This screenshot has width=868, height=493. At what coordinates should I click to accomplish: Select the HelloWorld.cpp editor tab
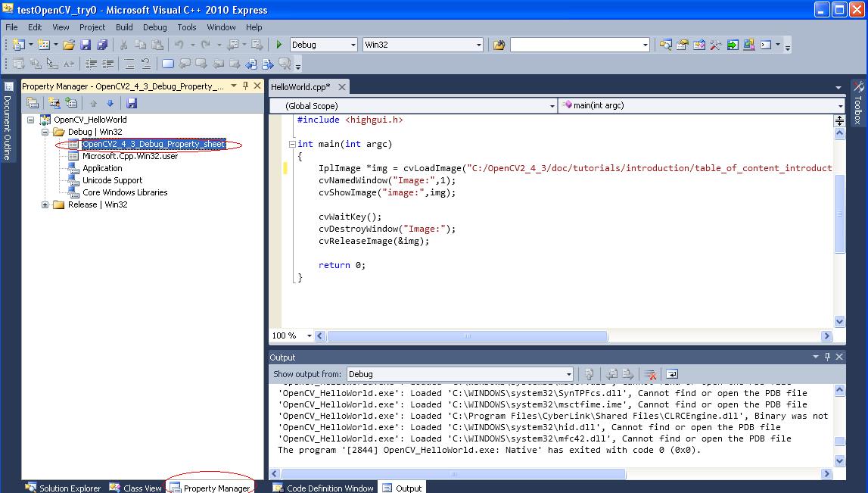pos(300,87)
